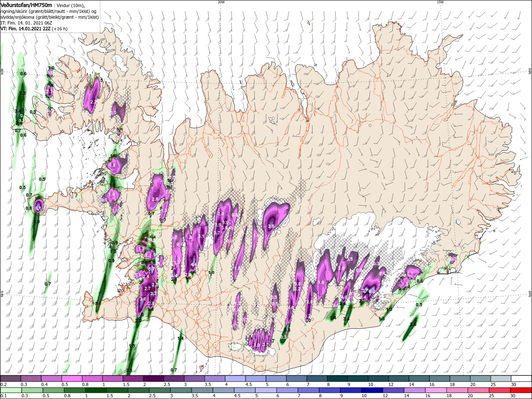
Task: Pick the snow scale swatch 2.5–3
Action: coord(174,379)
